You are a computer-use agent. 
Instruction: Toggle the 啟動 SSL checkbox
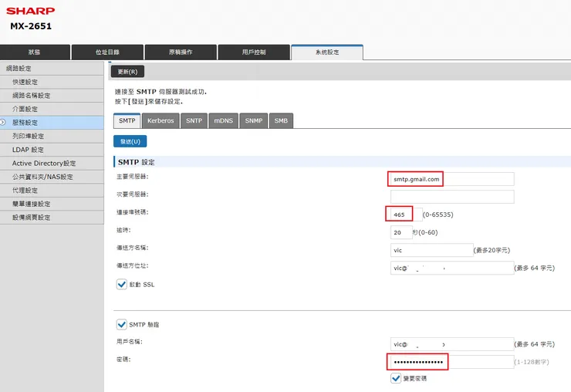tap(122, 284)
